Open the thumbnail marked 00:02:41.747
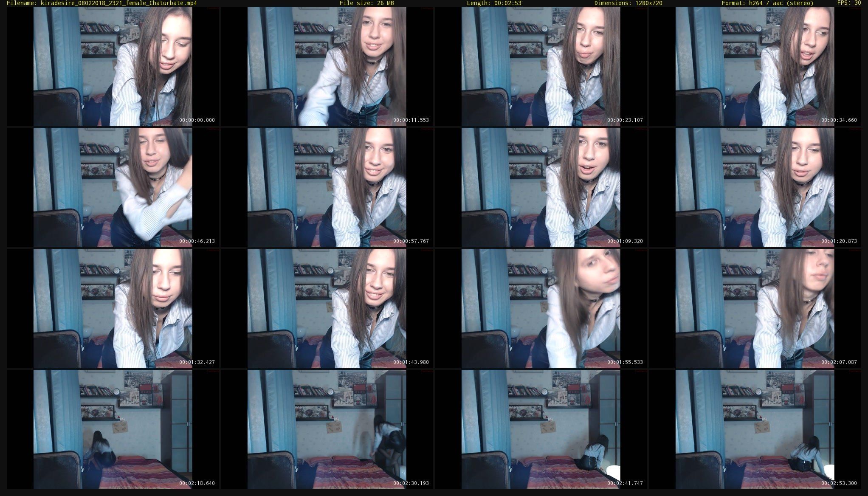 [x=541, y=429]
